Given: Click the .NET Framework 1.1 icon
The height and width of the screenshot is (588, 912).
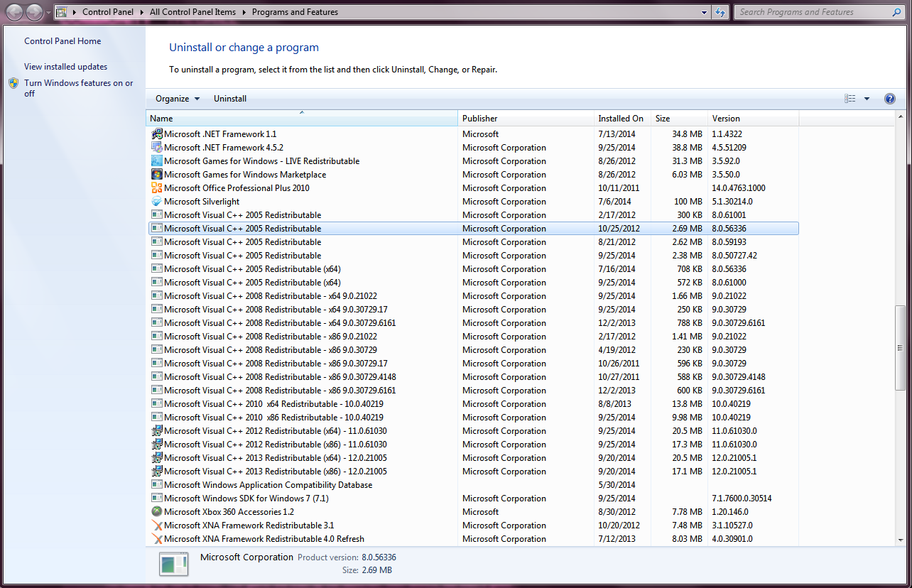Looking at the screenshot, I should [x=157, y=134].
